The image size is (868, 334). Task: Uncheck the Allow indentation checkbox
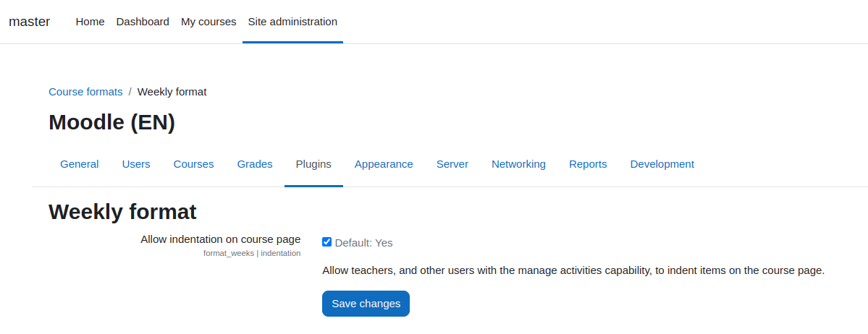click(326, 241)
